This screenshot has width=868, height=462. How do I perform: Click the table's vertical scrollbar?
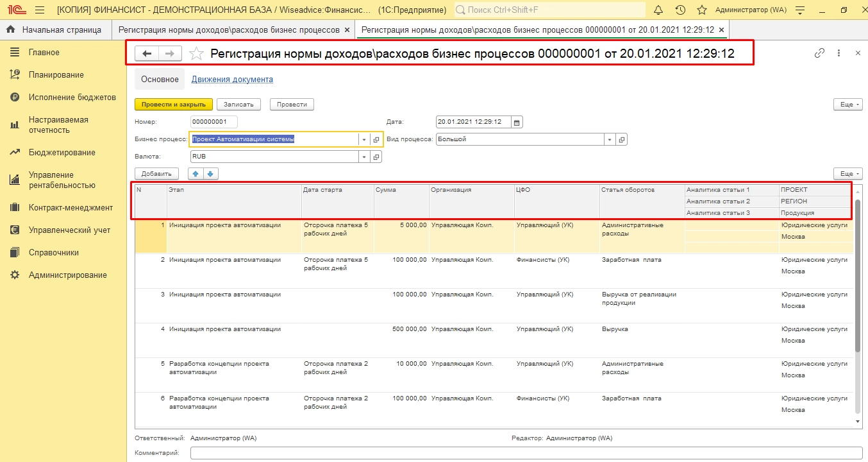[x=858, y=276]
